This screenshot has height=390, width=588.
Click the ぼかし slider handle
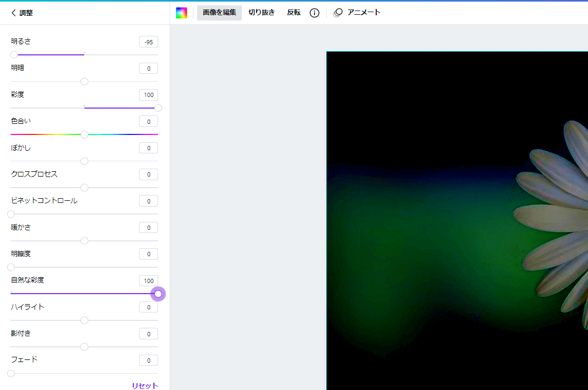click(84, 161)
